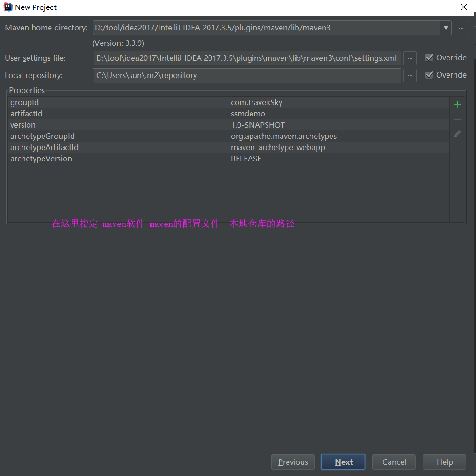This screenshot has height=476, width=476.
Task: Click the IntelliJ IDEA logo in title bar
Action: tap(7, 7)
